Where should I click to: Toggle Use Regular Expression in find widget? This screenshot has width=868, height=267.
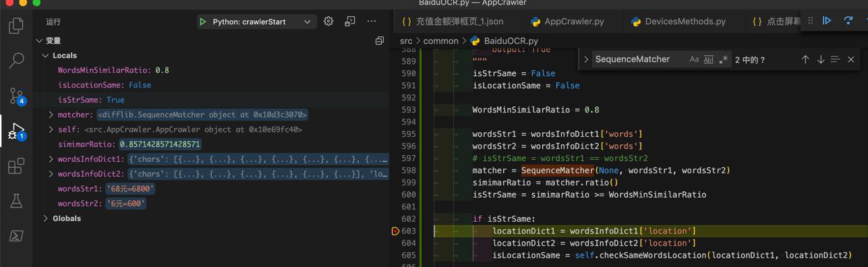click(x=723, y=59)
